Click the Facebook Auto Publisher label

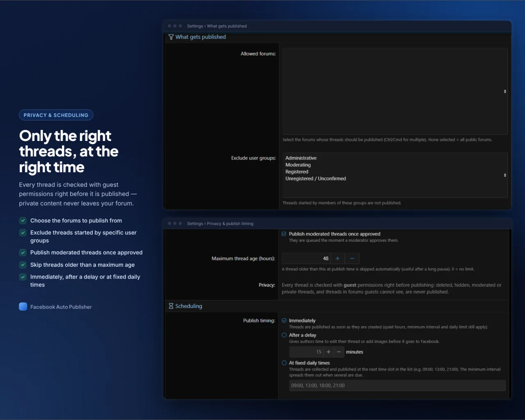(61, 307)
